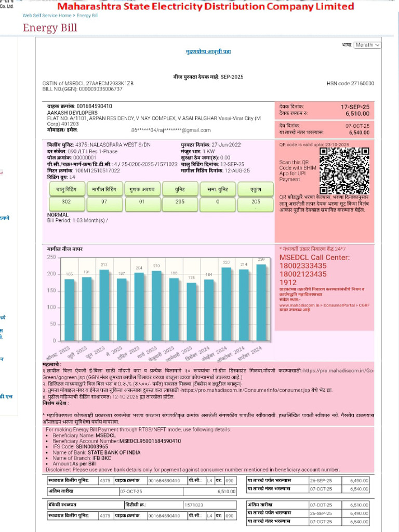Select bill amount 6,510.00 beside देयक रक्कम

(x=357, y=114)
